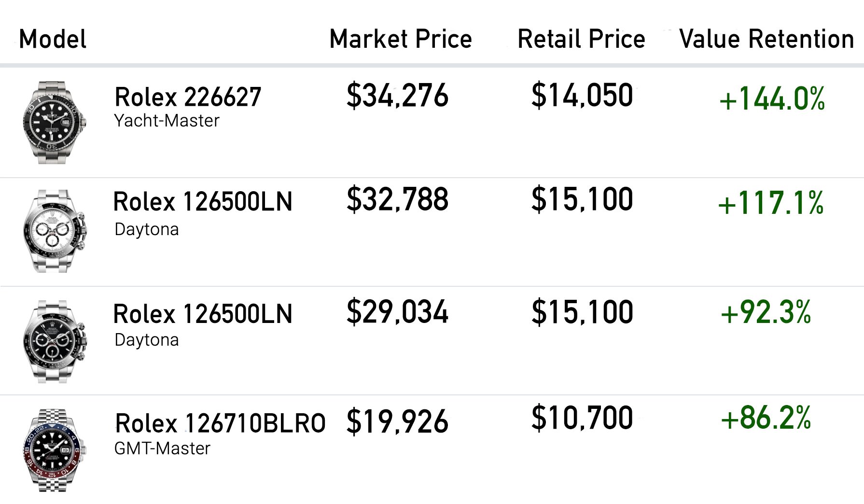Select the $10,700 retail price
864x504 pixels.
[x=582, y=418]
